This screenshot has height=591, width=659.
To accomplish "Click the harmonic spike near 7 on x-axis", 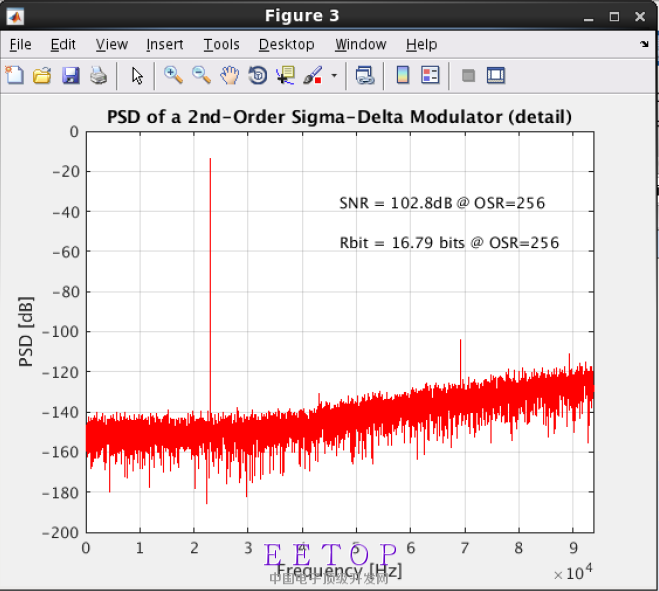I will (461, 361).
